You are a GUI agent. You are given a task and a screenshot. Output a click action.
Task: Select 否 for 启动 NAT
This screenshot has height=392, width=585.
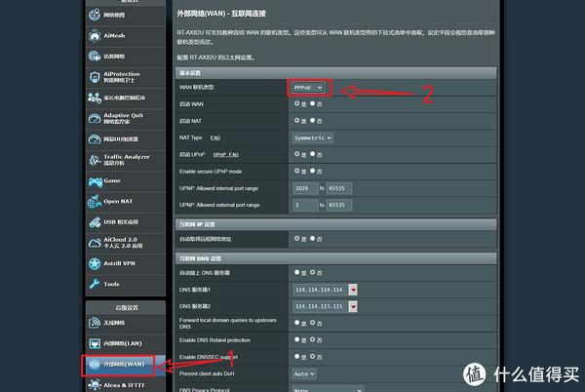coord(313,121)
